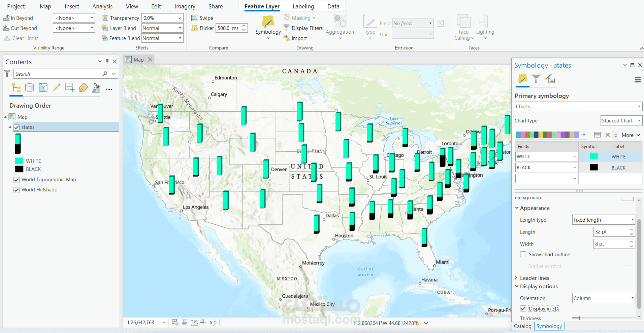
Task: Open the Stacked Chart type dropdown
Action: coord(621,120)
